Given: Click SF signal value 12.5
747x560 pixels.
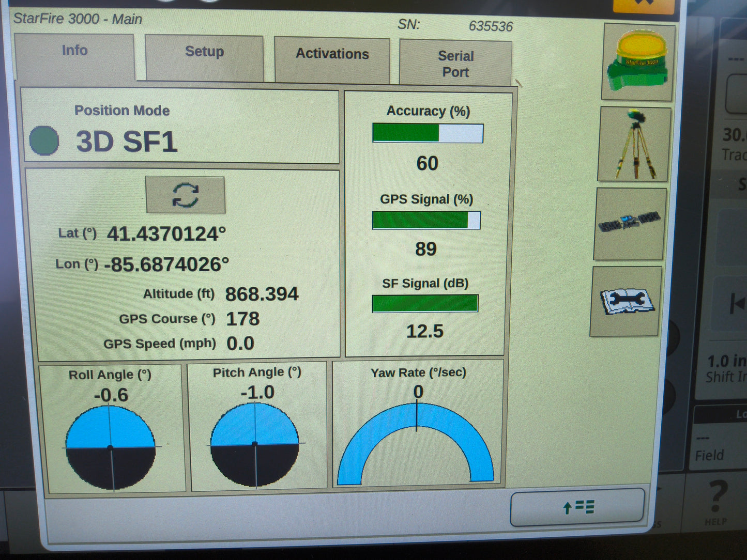Looking at the screenshot, I should (425, 331).
